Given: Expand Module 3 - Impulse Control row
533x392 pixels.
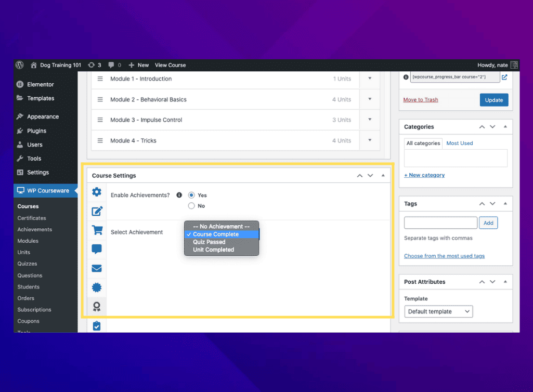Looking at the screenshot, I should point(370,120).
